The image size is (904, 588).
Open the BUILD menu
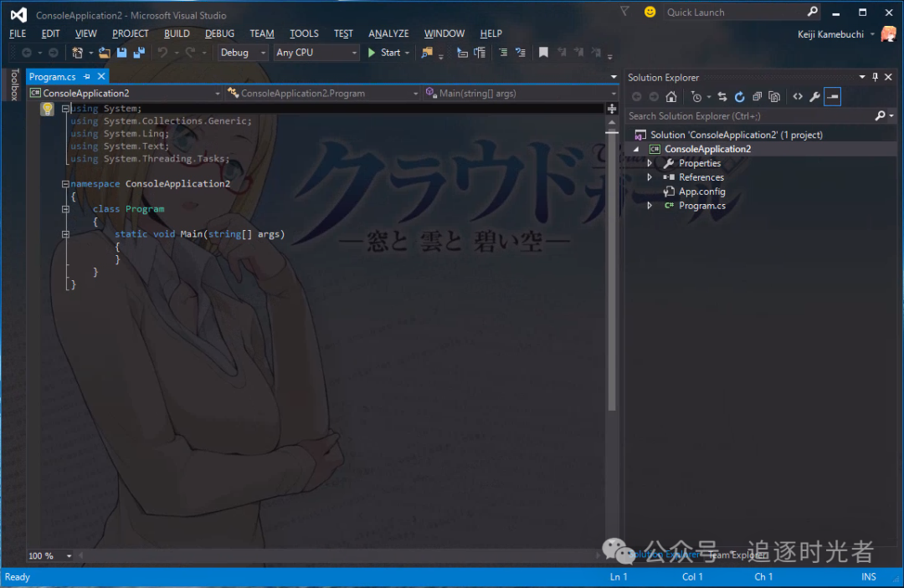tap(177, 33)
